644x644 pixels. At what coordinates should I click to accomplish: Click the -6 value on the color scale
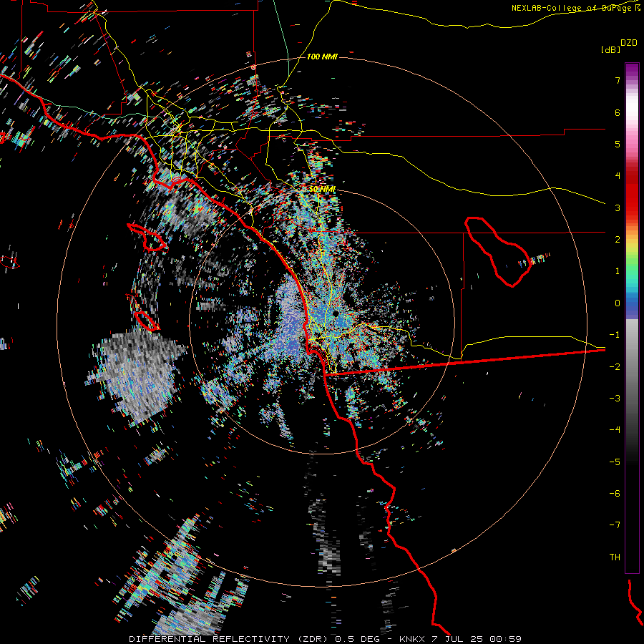click(x=615, y=494)
